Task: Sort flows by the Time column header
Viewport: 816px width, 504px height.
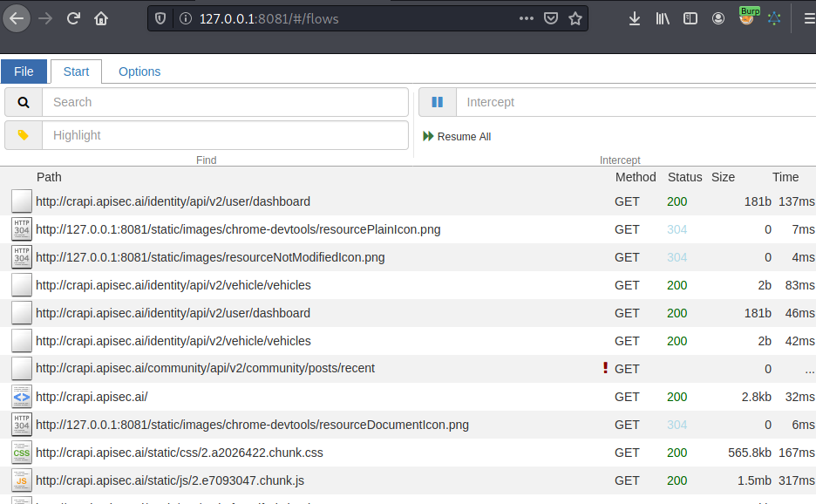Action: pos(785,177)
